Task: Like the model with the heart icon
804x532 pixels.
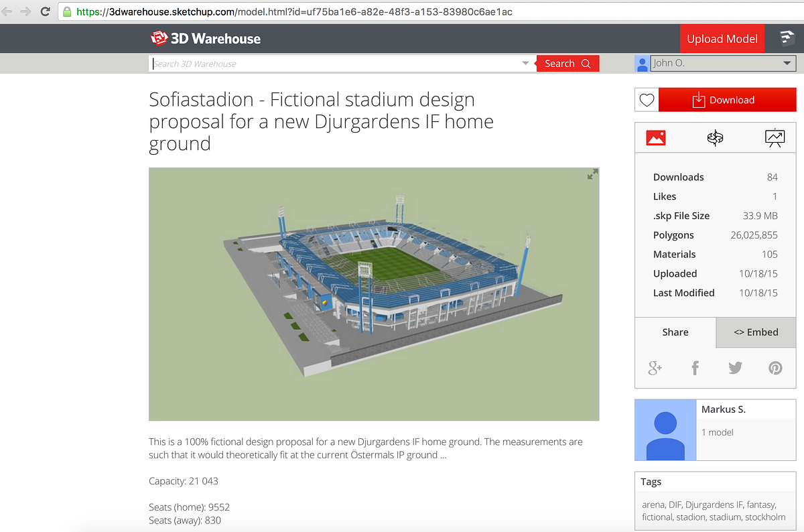Action: pyautogui.click(x=647, y=100)
